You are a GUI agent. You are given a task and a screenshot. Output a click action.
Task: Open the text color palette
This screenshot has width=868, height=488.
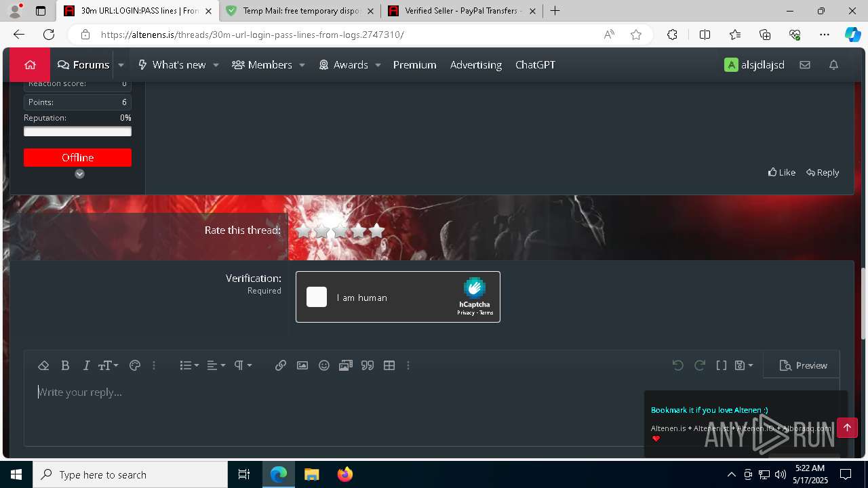[x=134, y=365]
